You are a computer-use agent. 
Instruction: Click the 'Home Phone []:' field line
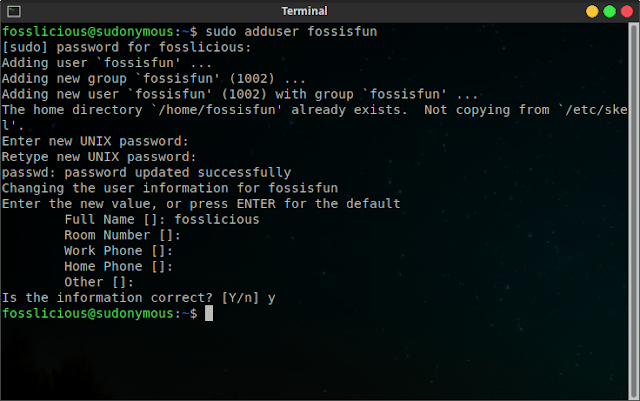coord(118,267)
